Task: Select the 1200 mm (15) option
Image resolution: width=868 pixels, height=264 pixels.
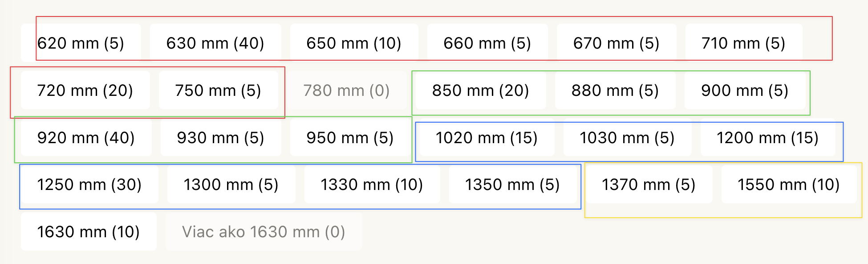Action: point(767,138)
